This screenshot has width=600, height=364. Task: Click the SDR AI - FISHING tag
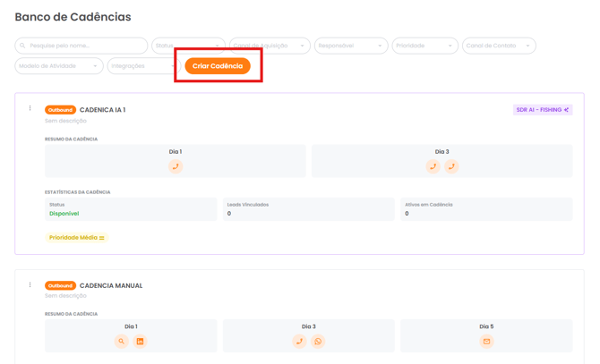(542, 110)
